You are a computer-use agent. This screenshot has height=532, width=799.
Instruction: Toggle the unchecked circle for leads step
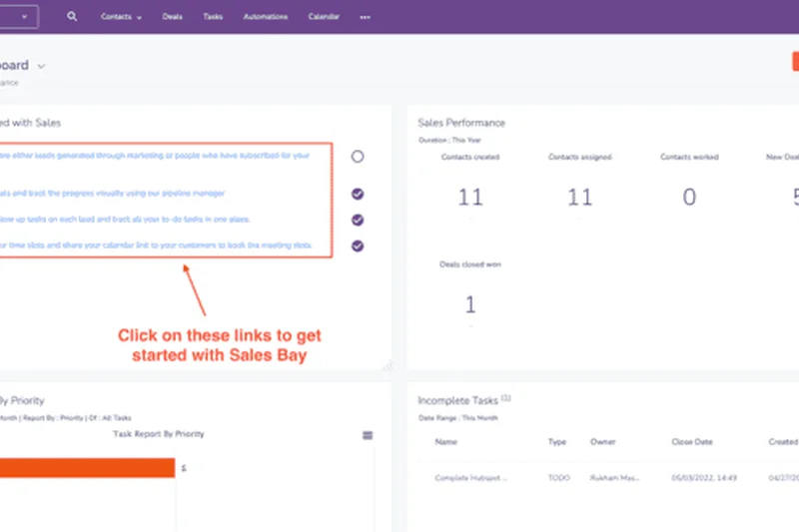358,157
